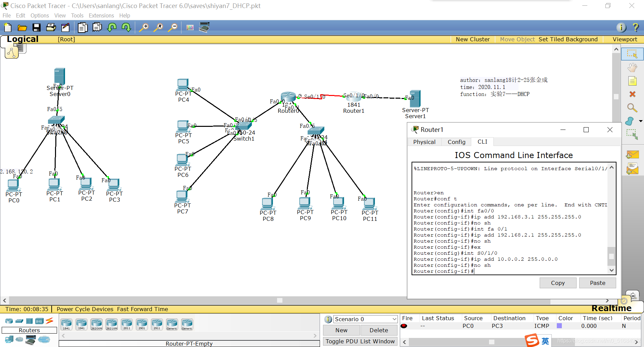The height and width of the screenshot is (347, 644).
Task: Select the Hubs device category icon
Action: 30,321
